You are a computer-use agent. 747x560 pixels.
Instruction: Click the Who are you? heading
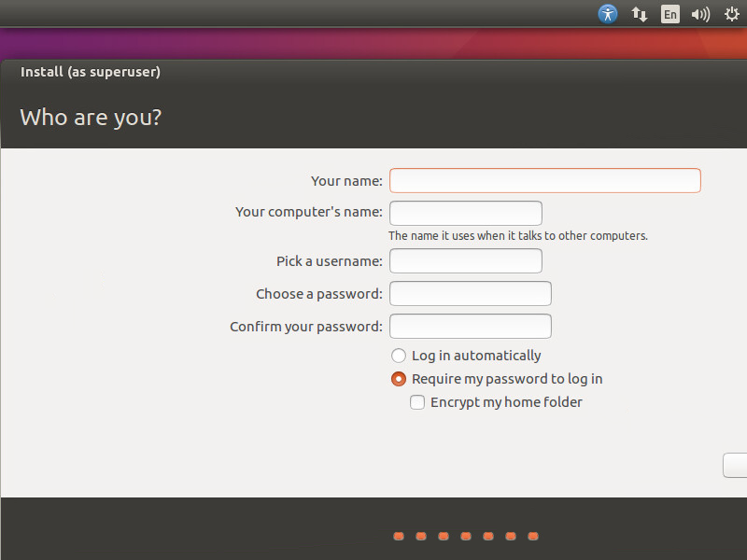91,118
